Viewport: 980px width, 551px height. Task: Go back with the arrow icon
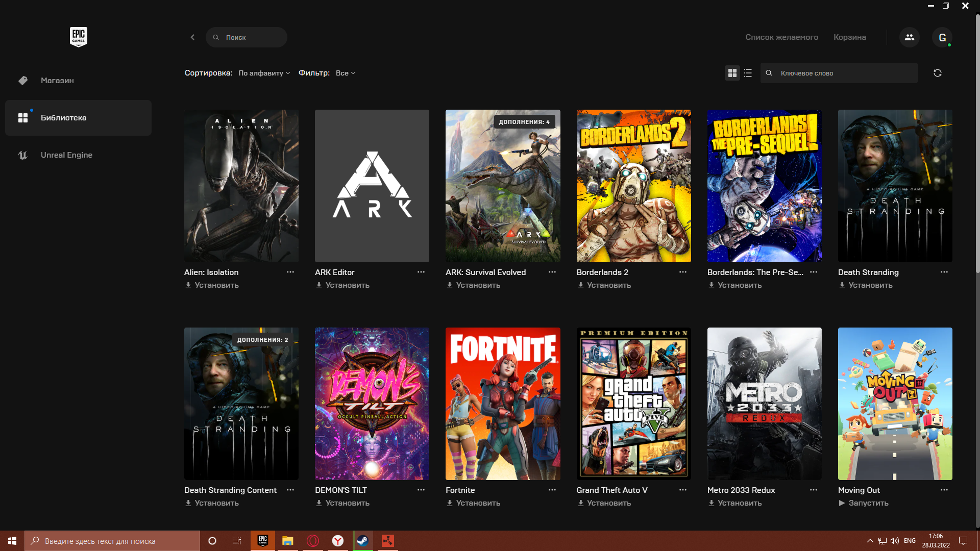click(192, 37)
